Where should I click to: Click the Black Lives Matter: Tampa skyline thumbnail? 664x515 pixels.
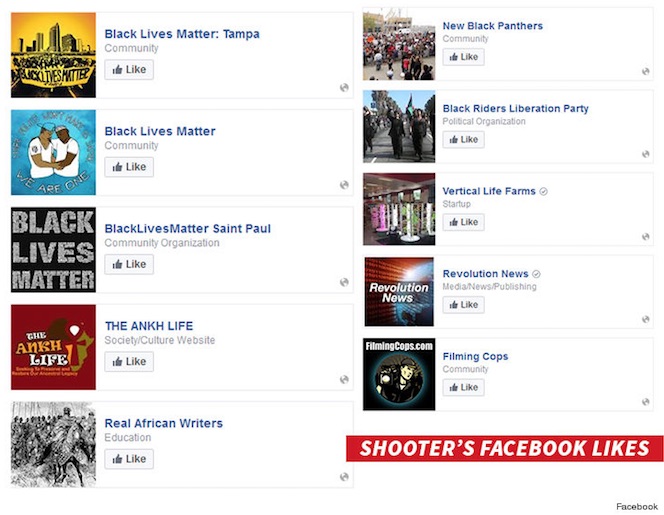click(53, 55)
